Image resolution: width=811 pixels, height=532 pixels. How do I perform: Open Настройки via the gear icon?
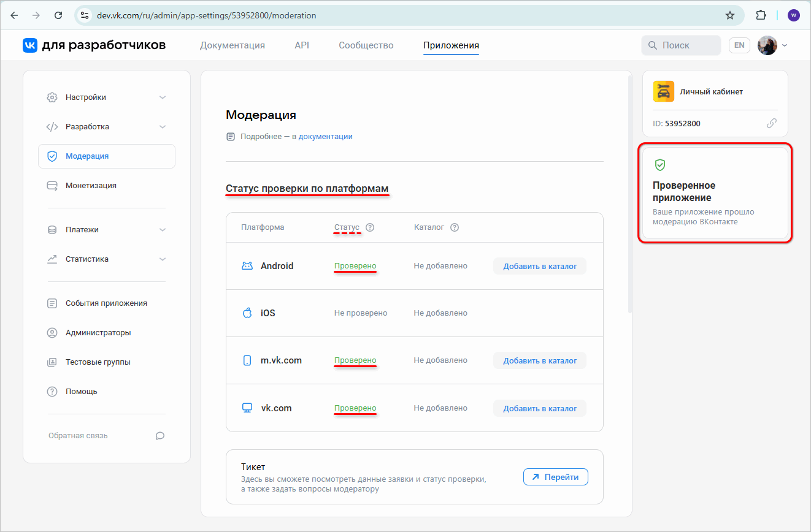click(52, 97)
